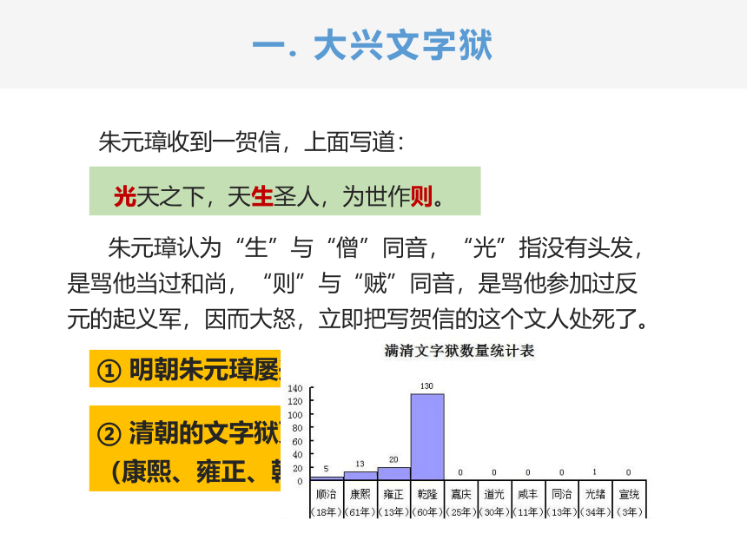Click the slide title 一. 大兴文字狱
Image resolution: width=747 pixels, height=560 pixels.
pyautogui.click(x=372, y=45)
